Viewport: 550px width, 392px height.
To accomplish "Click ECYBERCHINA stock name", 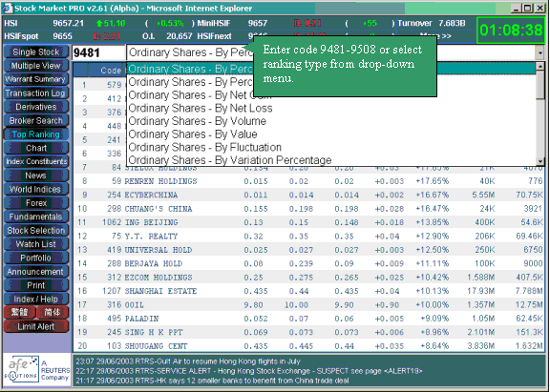I will (151, 195).
